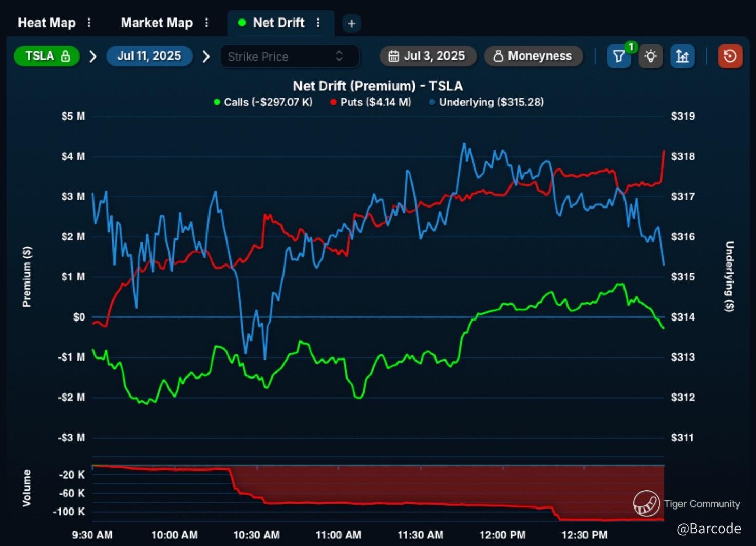Screen dimensions: 756x546
Task: Switch to the Heat Map tab
Action: (x=47, y=23)
